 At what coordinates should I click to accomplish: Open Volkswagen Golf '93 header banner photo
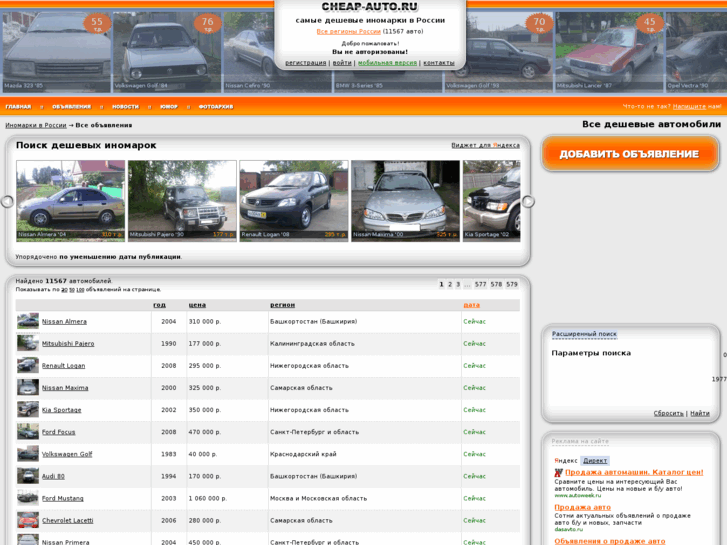pyautogui.click(x=499, y=52)
